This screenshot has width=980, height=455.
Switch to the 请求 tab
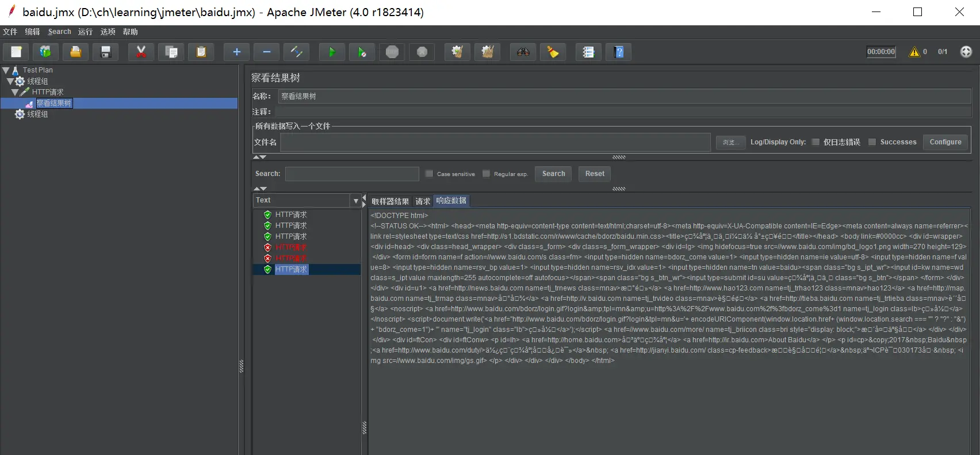click(x=423, y=201)
